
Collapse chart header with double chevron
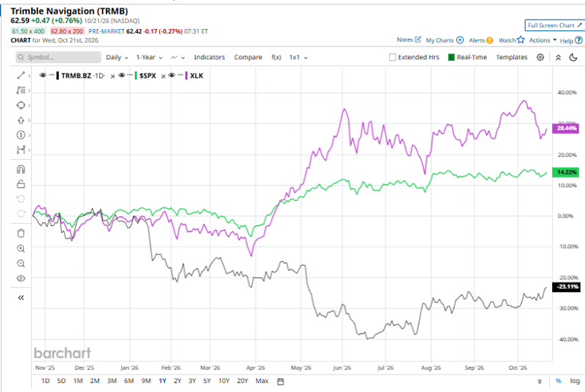(558, 57)
